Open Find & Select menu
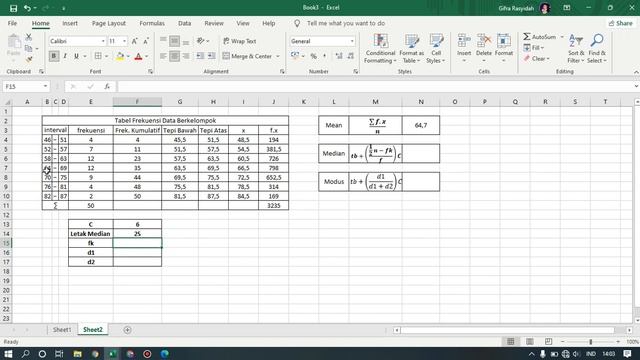 597,49
